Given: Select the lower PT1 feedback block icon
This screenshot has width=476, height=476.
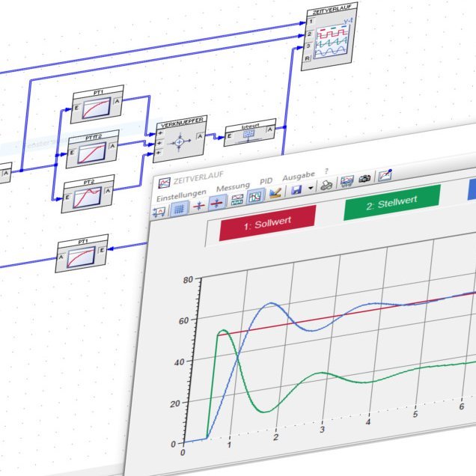Looking at the screenshot, I should pos(82,257).
